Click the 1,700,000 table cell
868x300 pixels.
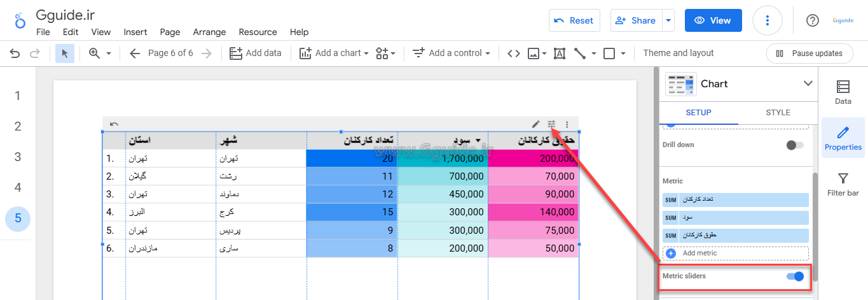[443, 158]
